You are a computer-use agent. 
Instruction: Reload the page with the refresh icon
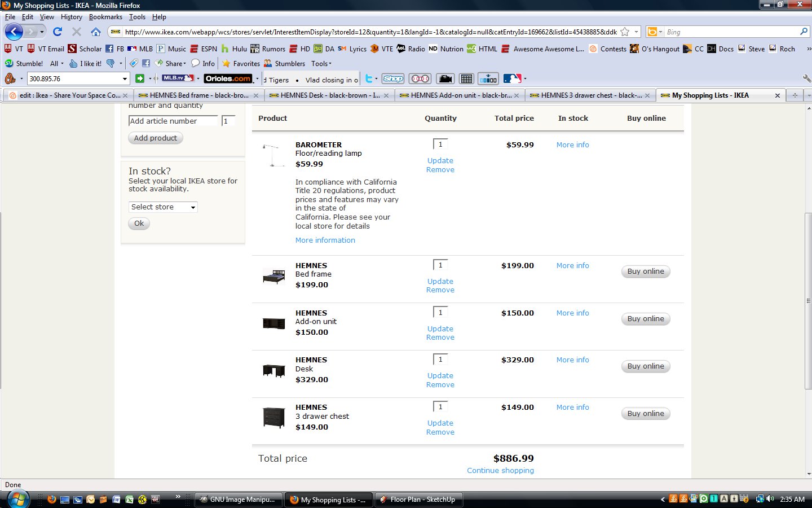(58, 32)
